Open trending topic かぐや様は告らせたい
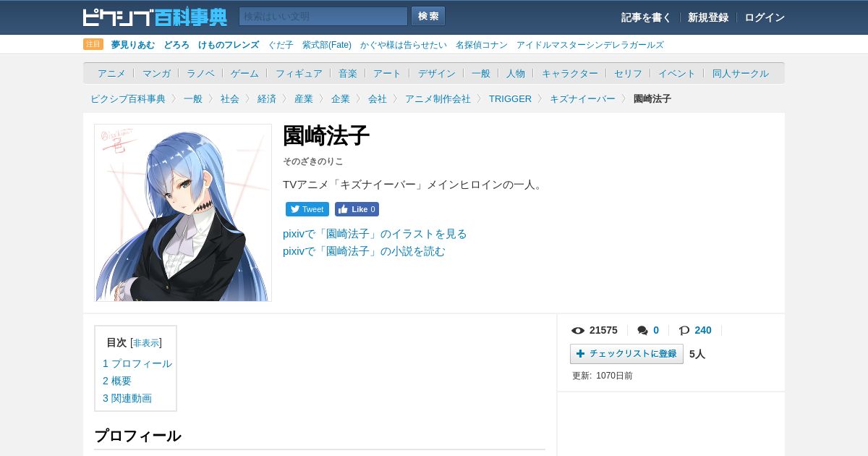 pyautogui.click(x=404, y=45)
